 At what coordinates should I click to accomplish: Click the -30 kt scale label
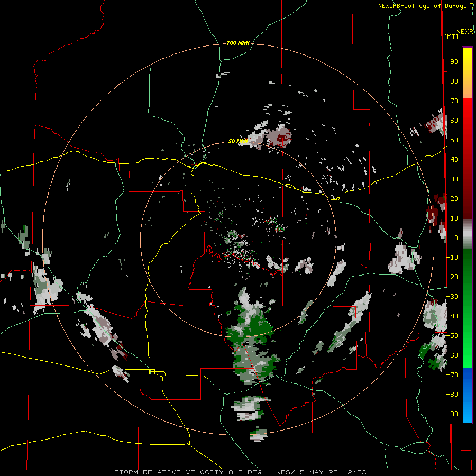(x=452, y=297)
